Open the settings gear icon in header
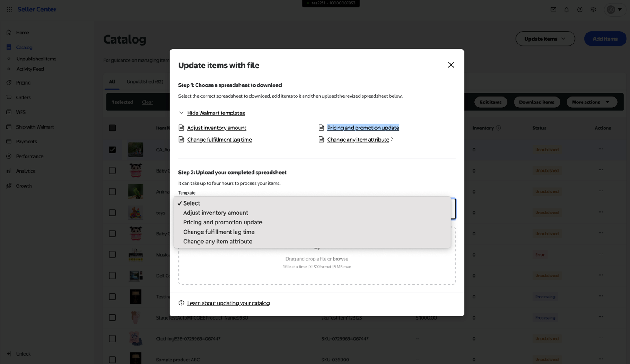Image resolution: width=630 pixels, height=364 pixels. pyautogui.click(x=593, y=10)
